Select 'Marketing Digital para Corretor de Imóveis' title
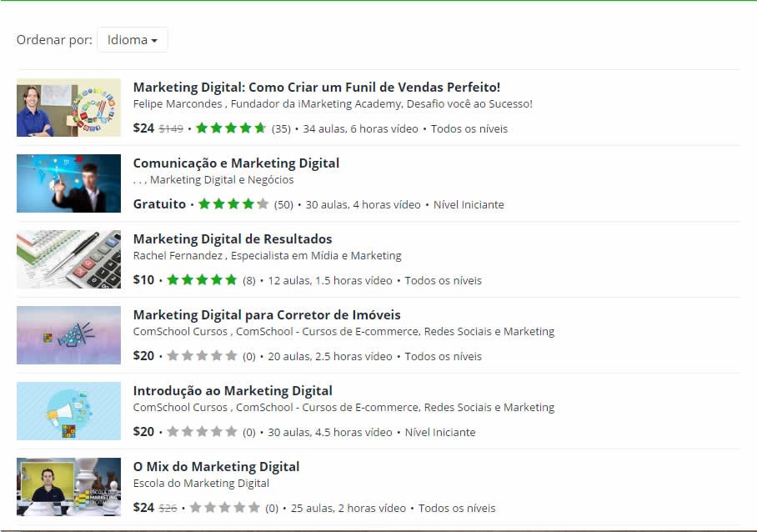Image resolution: width=757 pixels, height=532 pixels. (x=267, y=314)
